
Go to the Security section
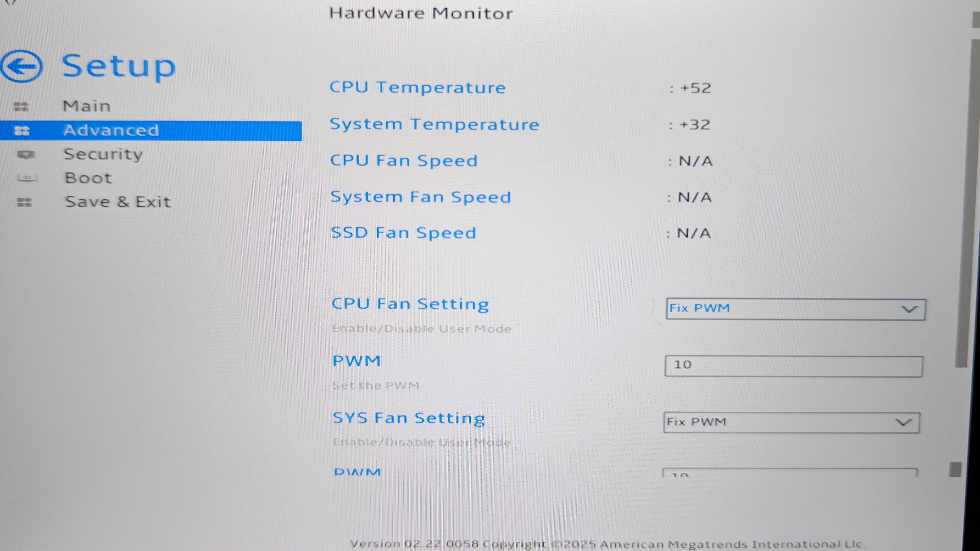point(103,154)
